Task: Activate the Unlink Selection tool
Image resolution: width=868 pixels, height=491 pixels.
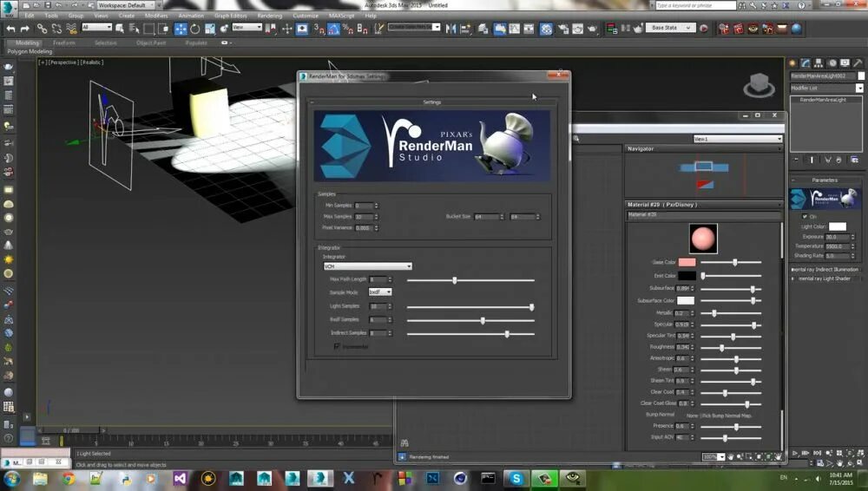Action: tap(56, 29)
